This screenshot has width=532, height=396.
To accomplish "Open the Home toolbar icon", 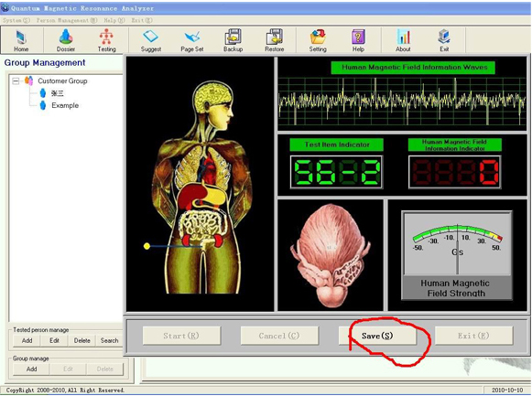I will [21, 40].
